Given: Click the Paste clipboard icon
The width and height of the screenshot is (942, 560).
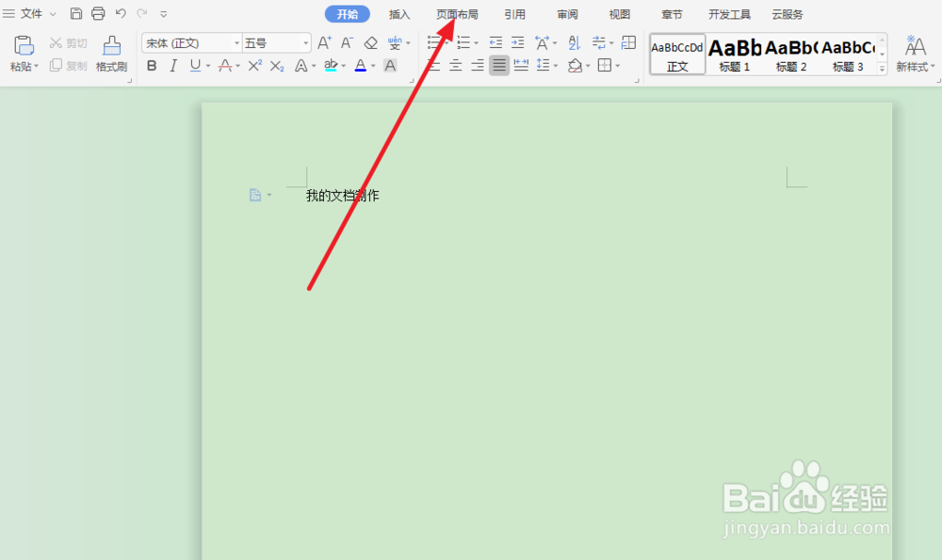Looking at the screenshot, I should click(x=24, y=45).
